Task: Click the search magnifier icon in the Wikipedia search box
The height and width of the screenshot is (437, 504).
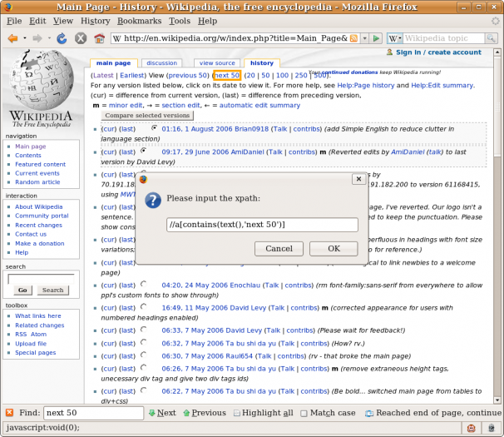Action: pyautogui.click(x=491, y=38)
